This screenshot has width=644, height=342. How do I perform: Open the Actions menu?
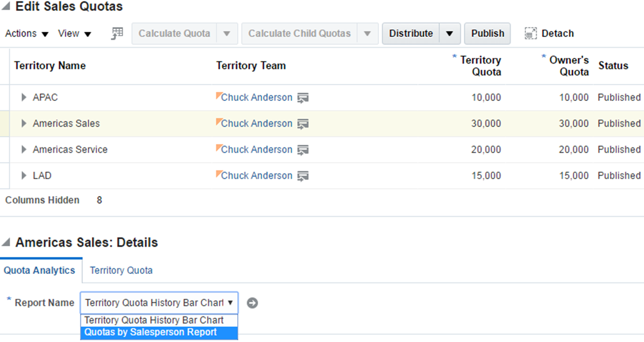(x=27, y=33)
